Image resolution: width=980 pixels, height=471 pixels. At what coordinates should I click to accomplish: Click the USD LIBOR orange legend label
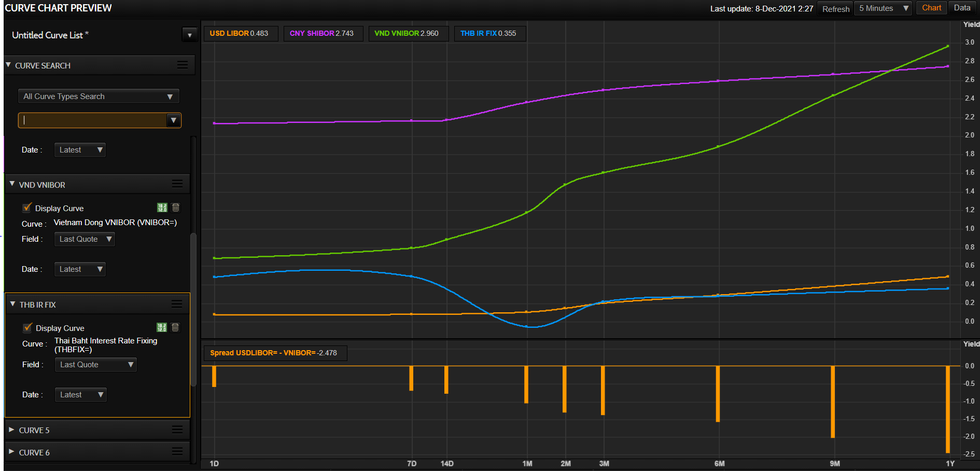click(239, 33)
